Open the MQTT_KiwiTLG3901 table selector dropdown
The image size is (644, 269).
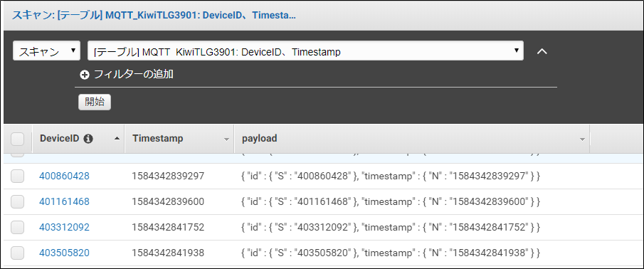pyautogui.click(x=305, y=51)
